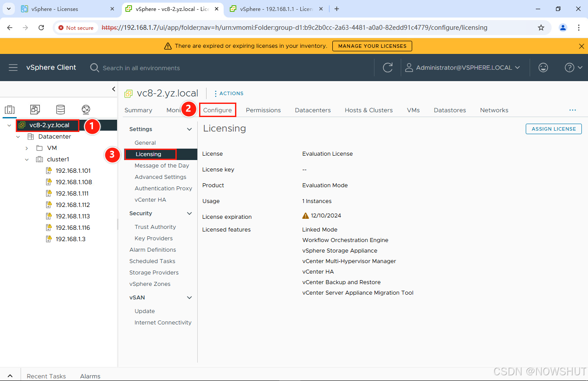Open the Configure tab

pyautogui.click(x=217, y=110)
